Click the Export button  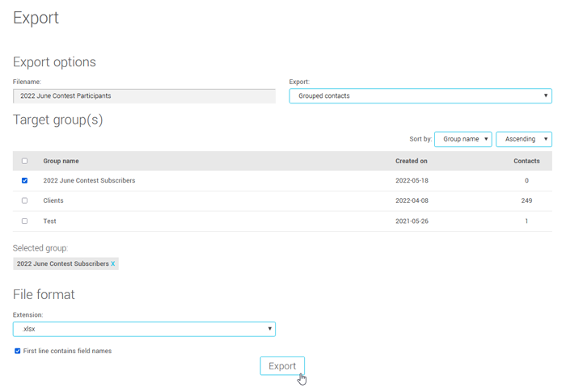[282, 366]
